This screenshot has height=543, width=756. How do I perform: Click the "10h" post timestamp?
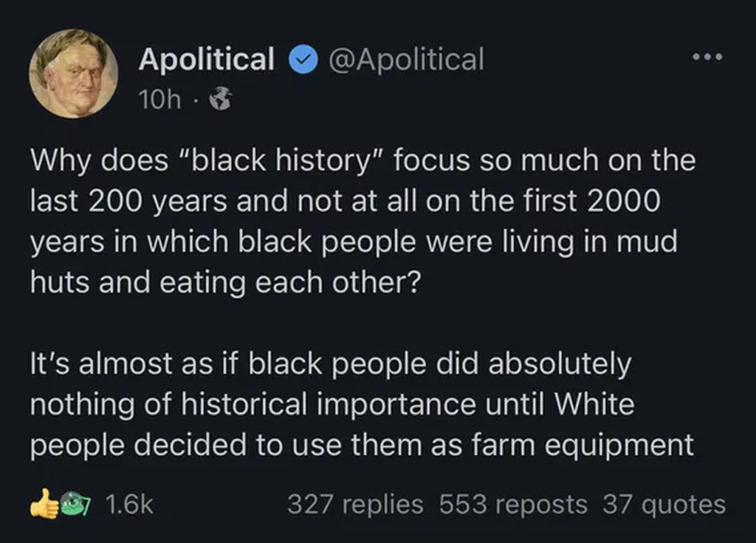tap(159, 99)
